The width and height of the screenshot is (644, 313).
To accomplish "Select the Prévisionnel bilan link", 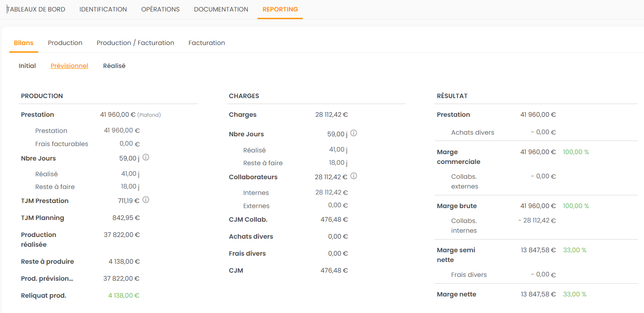I will (x=69, y=66).
